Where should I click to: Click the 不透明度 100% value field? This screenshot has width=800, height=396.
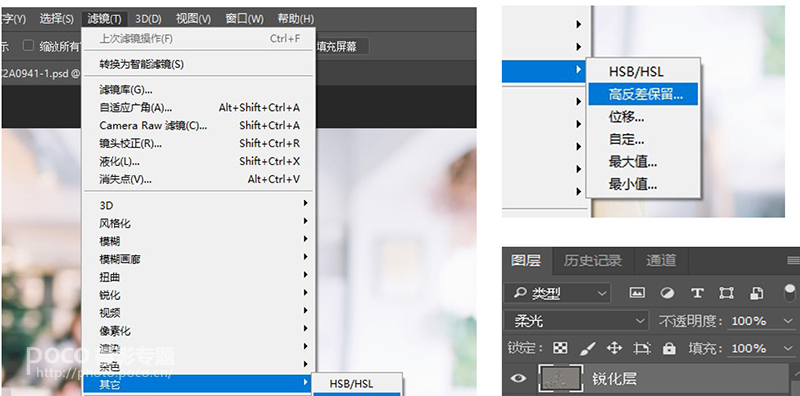[x=749, y=321]
